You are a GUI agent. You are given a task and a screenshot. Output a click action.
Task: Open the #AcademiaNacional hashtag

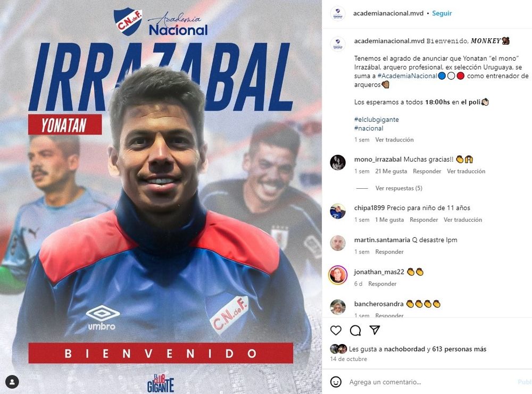(x=407, y=76)
